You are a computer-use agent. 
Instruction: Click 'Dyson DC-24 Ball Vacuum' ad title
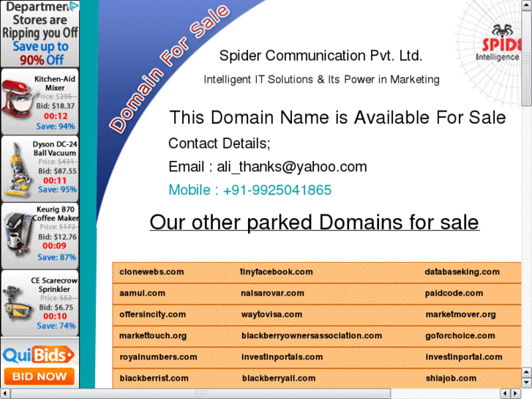(55, 149)
